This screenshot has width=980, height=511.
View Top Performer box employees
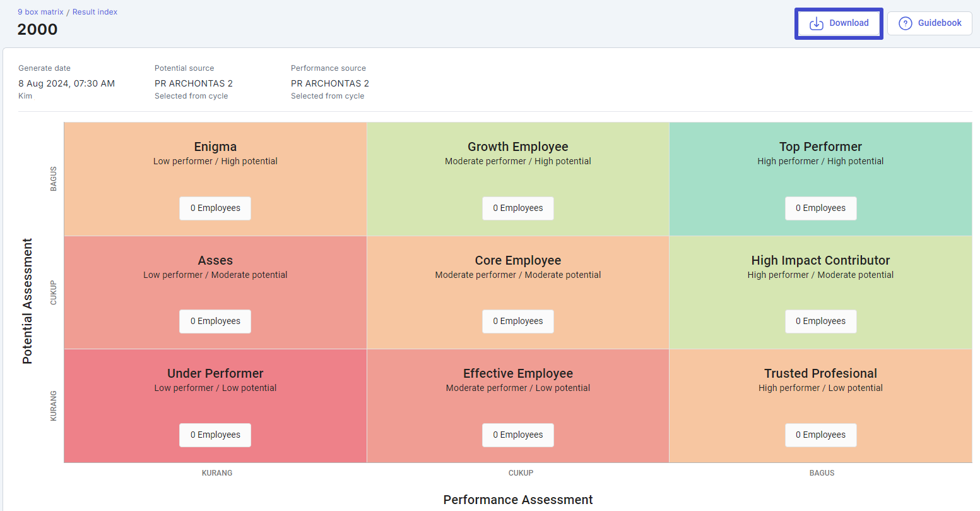click(821, 208)
